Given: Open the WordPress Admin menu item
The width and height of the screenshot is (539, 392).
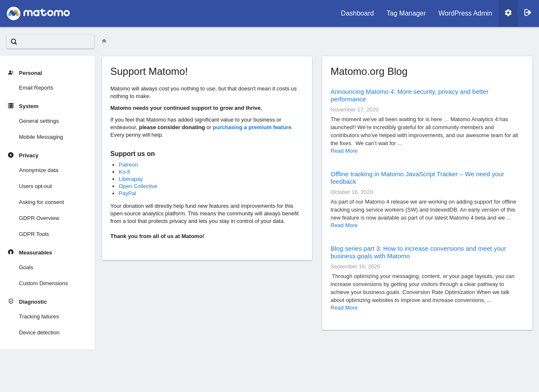Looking at the screenshot, I should [x=465, y=13].
